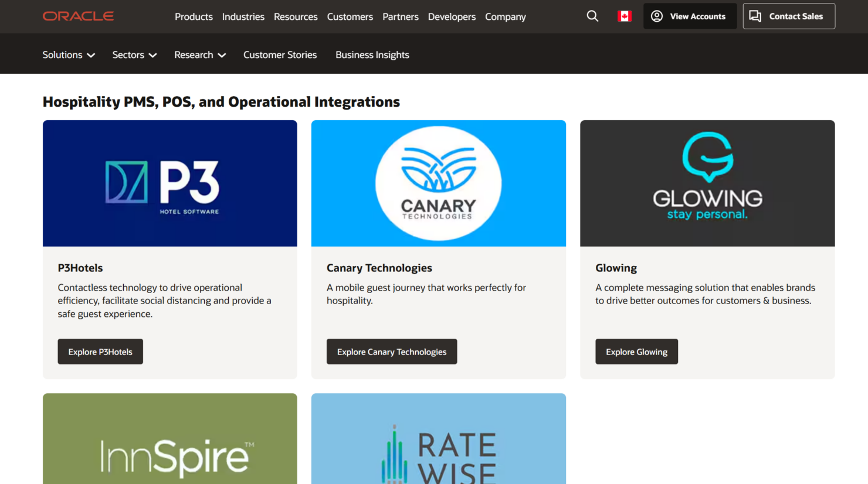The image size is (868, 484).
Task: Open the Business Insights section
Action: click(x=372, y=54)
